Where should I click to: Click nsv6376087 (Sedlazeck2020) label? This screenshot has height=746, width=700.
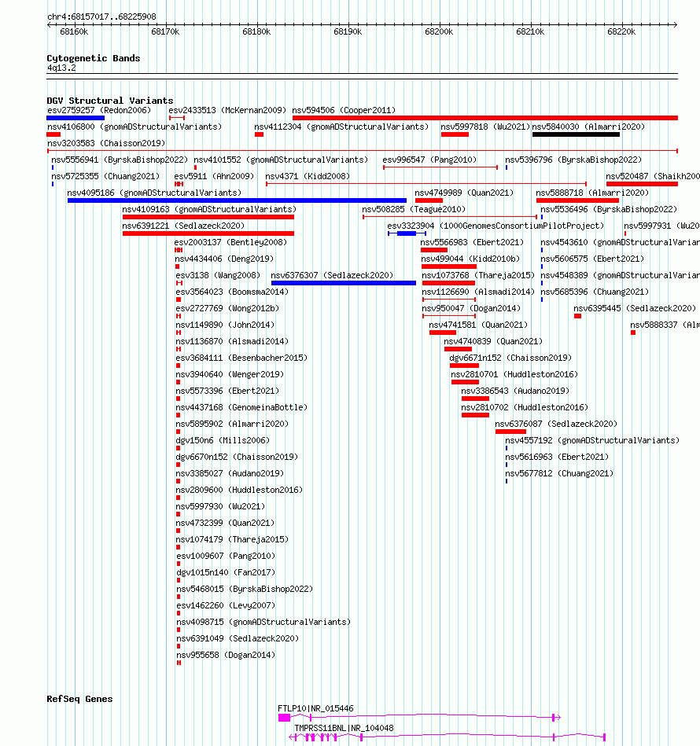click(x=556, y=424)
